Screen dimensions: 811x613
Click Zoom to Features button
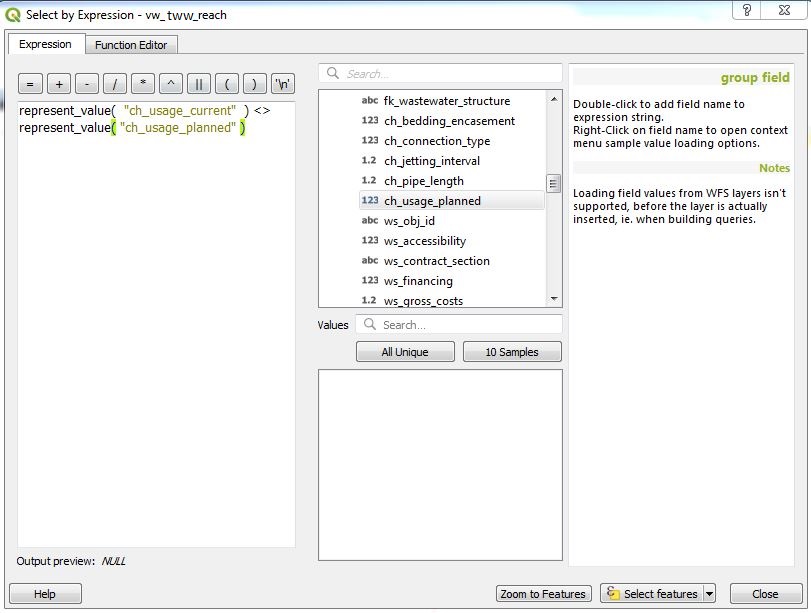tap(543, 594)
